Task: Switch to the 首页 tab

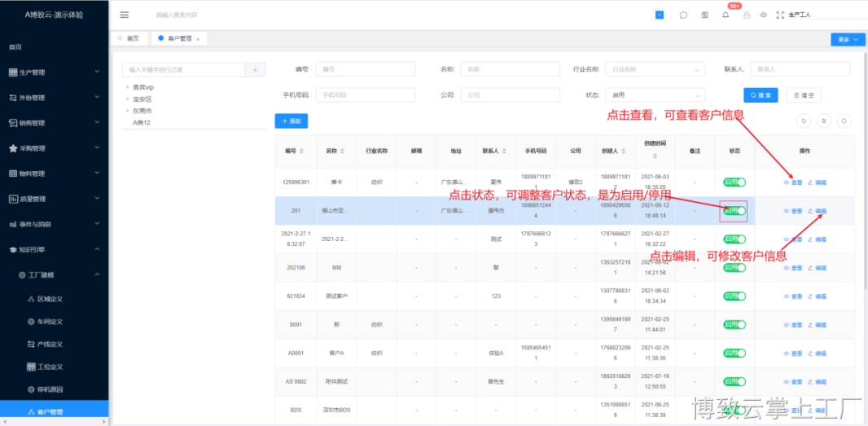Action: 129,39
